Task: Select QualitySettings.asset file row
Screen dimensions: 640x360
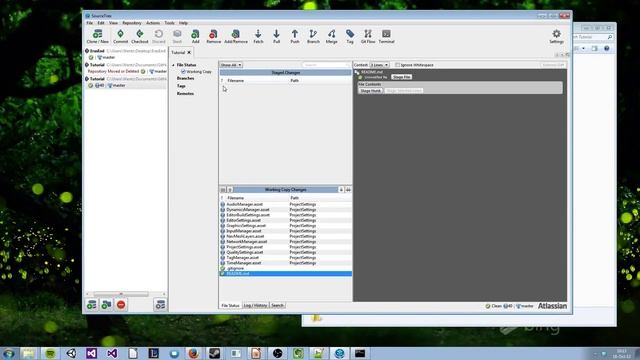Action: coord(285,252)
